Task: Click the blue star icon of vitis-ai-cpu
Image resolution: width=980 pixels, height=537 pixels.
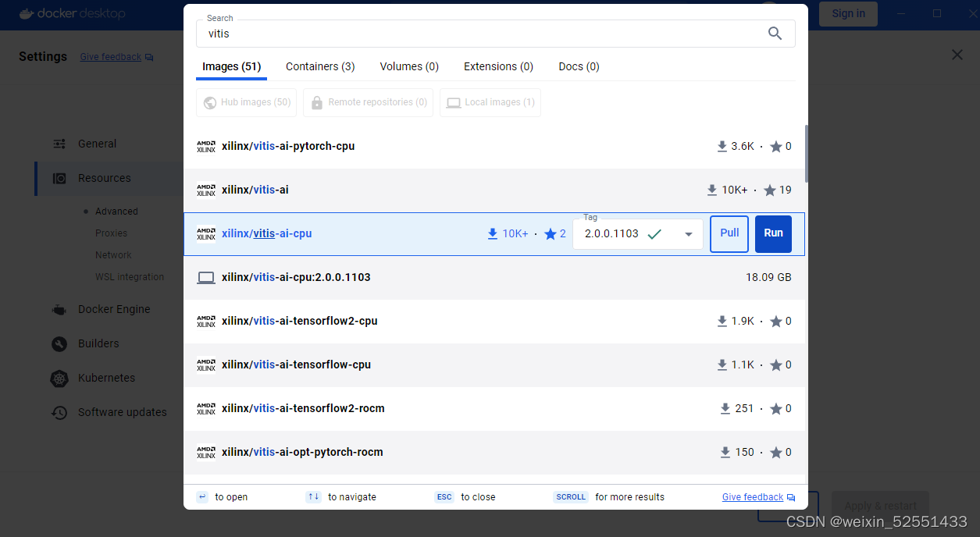Action: pos(550,233)
